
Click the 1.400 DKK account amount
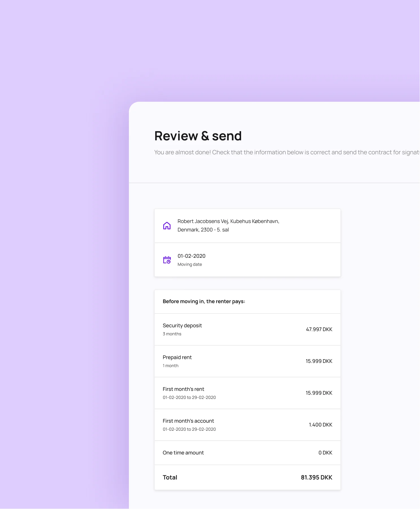(320, 424)
